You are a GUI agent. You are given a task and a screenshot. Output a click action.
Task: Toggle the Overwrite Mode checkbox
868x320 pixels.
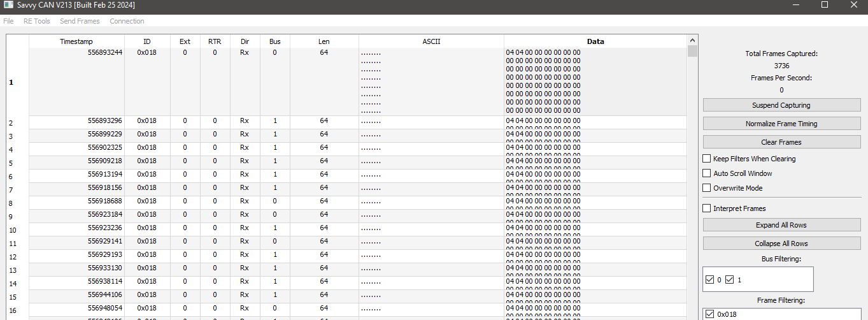pos(707,188)
